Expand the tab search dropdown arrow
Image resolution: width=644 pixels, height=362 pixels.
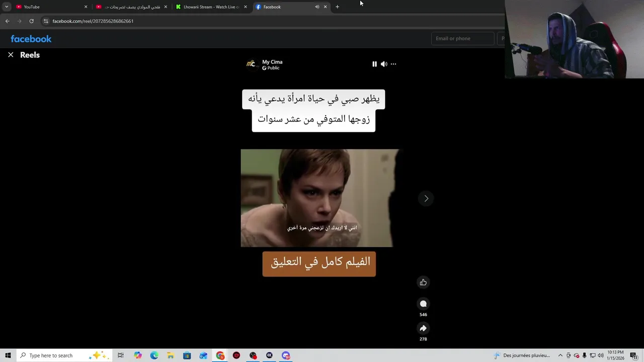[7, 7]
